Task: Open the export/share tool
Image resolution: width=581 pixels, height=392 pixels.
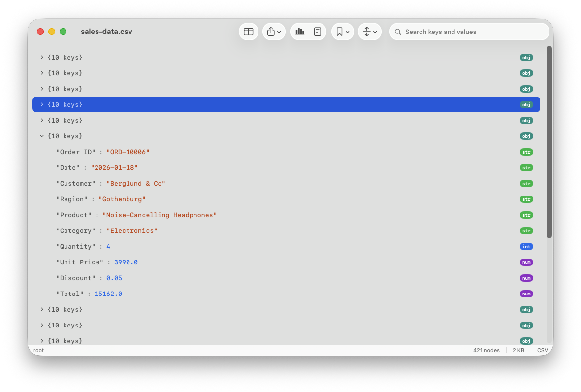Action: (x=271, y=31)
